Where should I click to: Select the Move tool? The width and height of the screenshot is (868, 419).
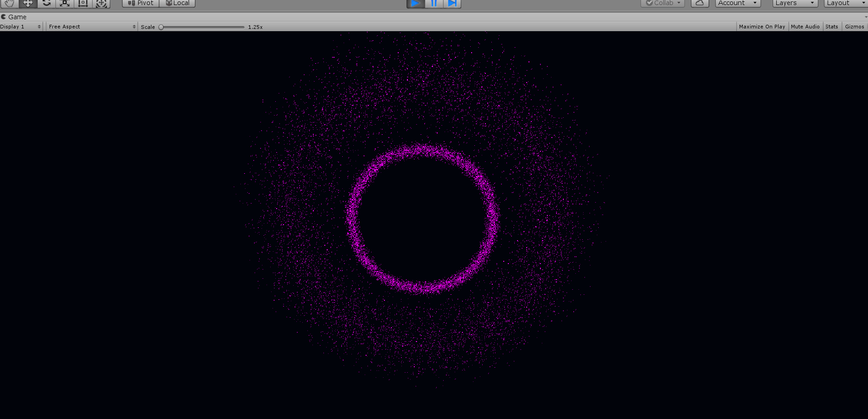(x=28, y=3)
